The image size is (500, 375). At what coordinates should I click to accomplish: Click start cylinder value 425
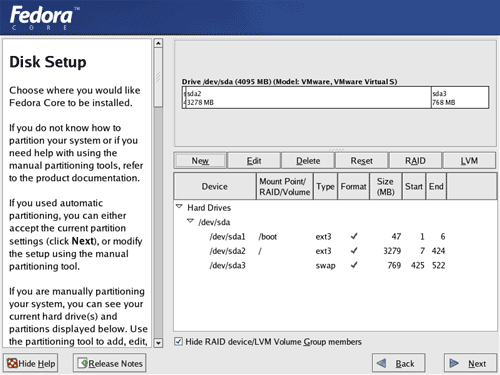(418, 265)
